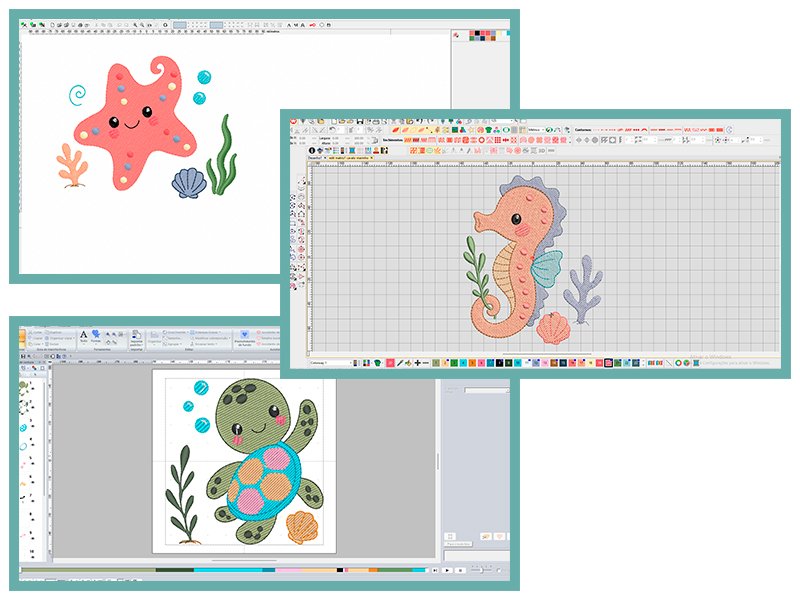Switch to the Desenho1 tab
The image size is (800, 600).
[315, 158]
